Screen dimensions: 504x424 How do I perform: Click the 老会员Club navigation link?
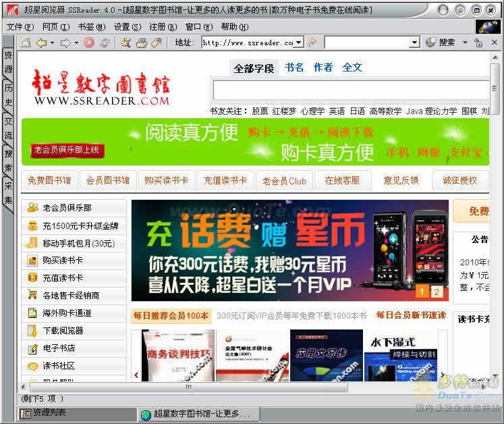(284, 181)
